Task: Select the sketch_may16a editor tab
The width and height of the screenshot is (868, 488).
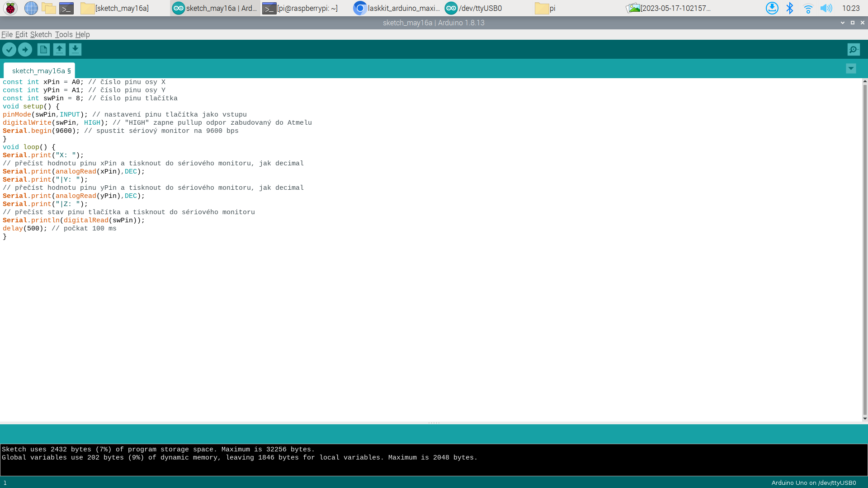Action: coord(40,70)
